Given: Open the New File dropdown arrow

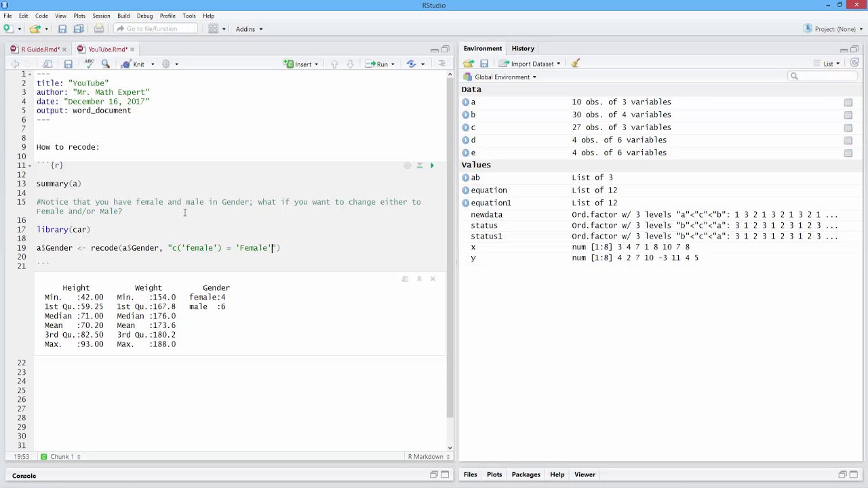Looking at the screenshot, I should [x=20, y=29].
